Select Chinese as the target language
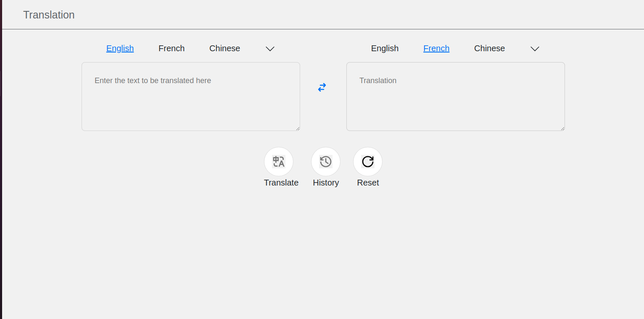This screenshot has width=644, height=319. 489,48
